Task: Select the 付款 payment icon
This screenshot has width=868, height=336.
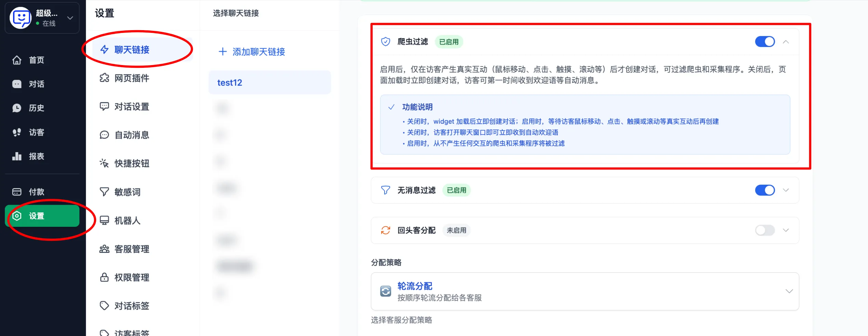Action: tap(16, 192)
